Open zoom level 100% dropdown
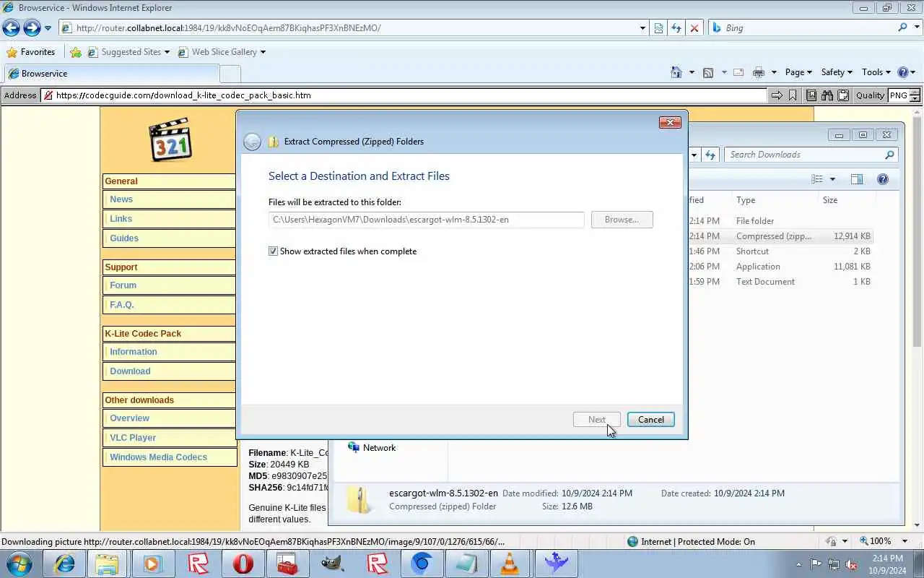This screenshot has width=924, height=578. pos(905,541)
